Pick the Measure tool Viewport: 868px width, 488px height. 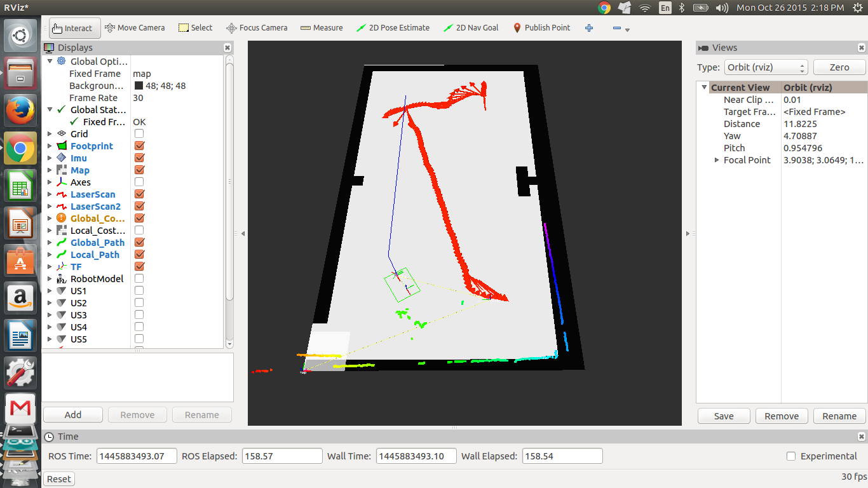click(322, 28)
